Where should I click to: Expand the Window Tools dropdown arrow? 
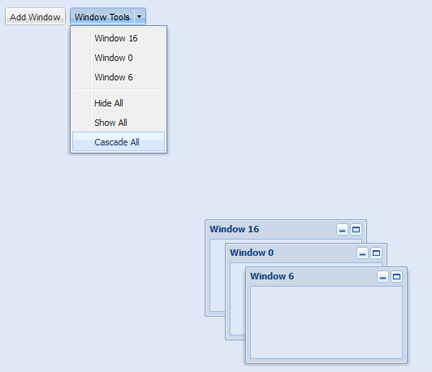point(140,17)
